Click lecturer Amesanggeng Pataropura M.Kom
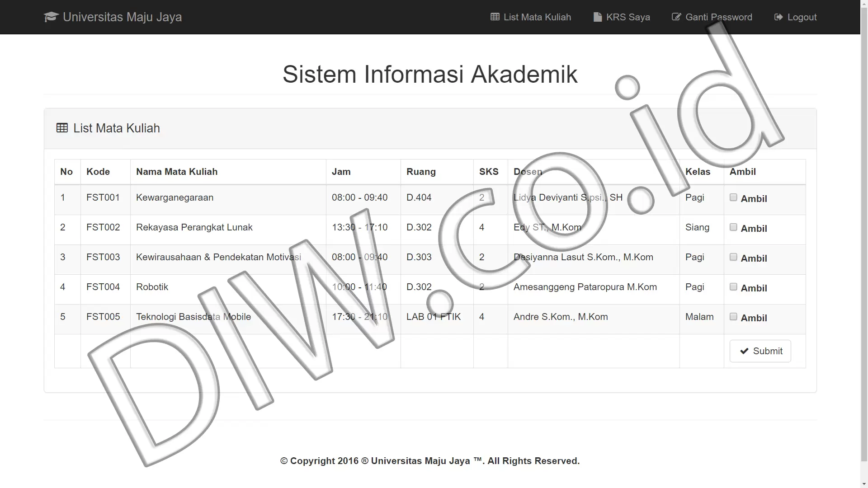The height and width of the screenshot is (488, 868). pyautogui.click(x=585, y=287)
